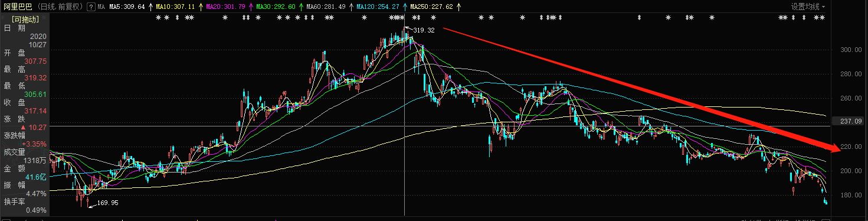Click the 260.00 price axis label
Image resolution: width=868 pixels, height=221 pixels.
click(850, 99)
